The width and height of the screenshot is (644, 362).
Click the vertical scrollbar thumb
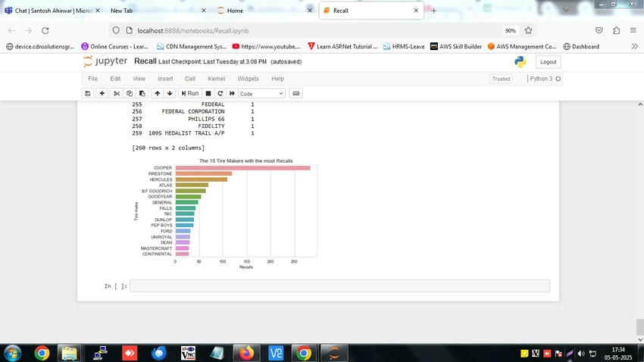pos(640,327)
